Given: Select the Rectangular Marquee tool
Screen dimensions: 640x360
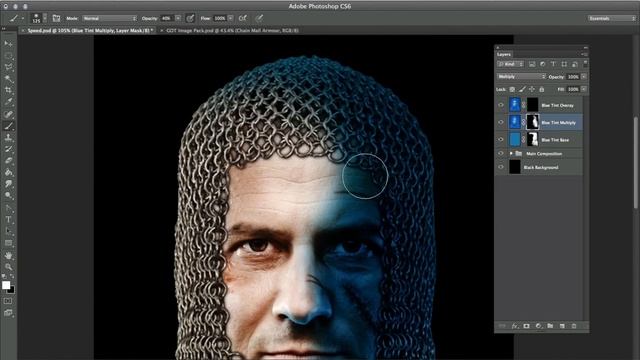Looking at the screenshot, I should point(8,56).
